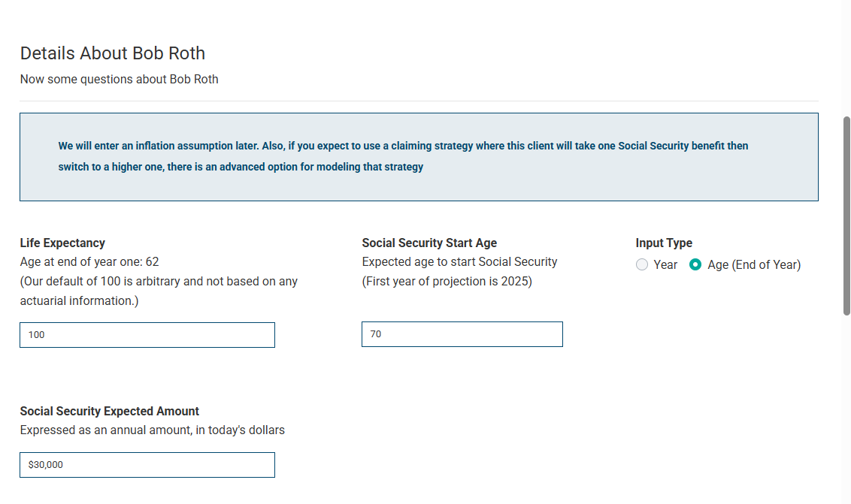
Task: Click the blue inflation assumption notice banner
Action: pos(419,156)
